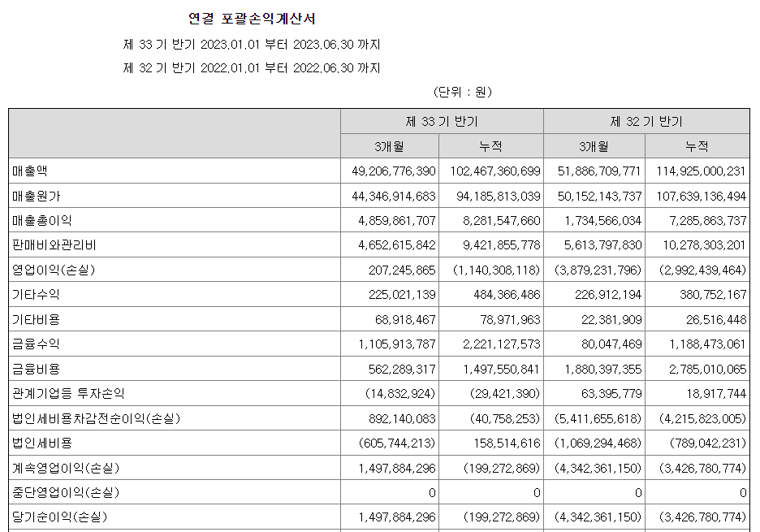760x532 pixels.
Task: Click the value (789,042,231)
Action: (708, 443)
